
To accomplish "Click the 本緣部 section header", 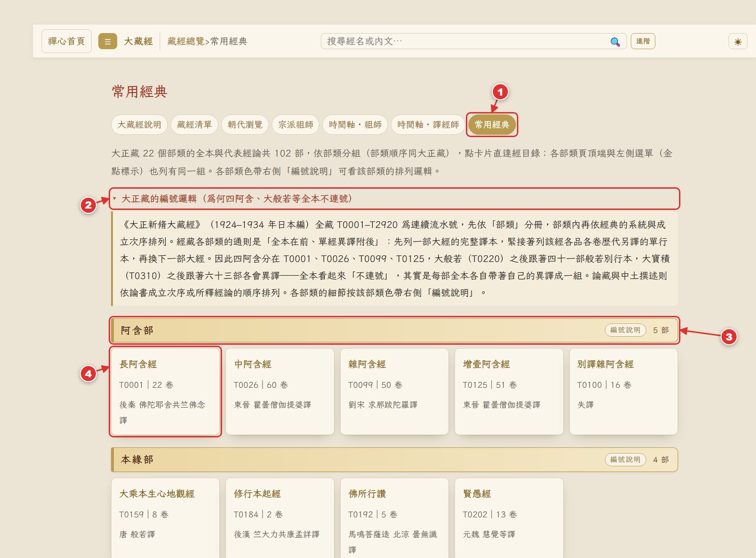I will point(395,460).
